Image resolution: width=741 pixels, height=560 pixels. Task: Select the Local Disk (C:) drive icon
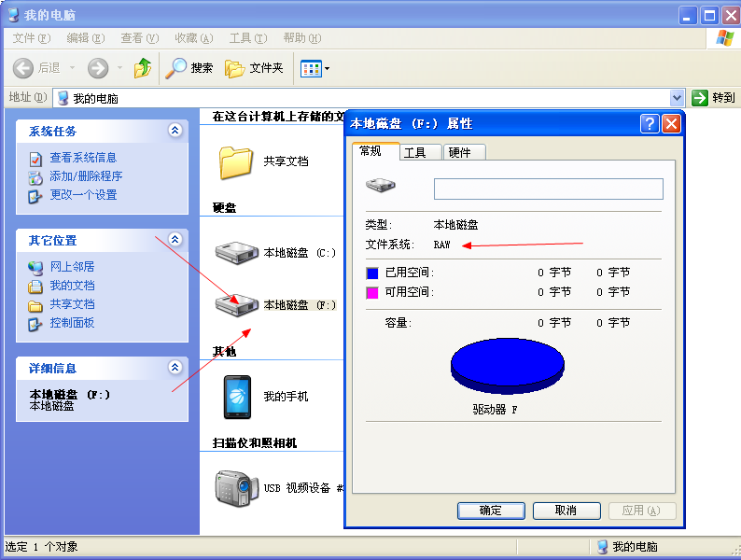(237, 253)
